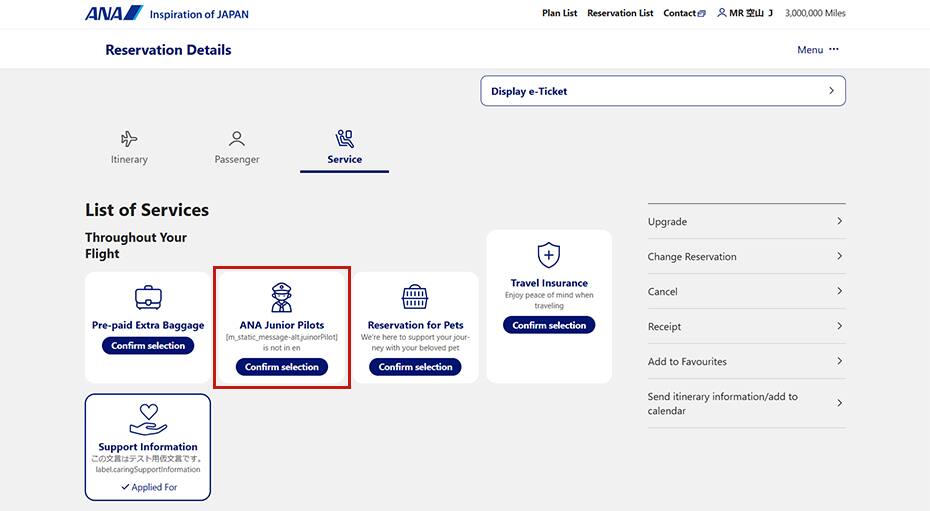Select the Service tab label
Image resolution: width=930 pixels, height=511 pixels.
(x=345, y=159)
